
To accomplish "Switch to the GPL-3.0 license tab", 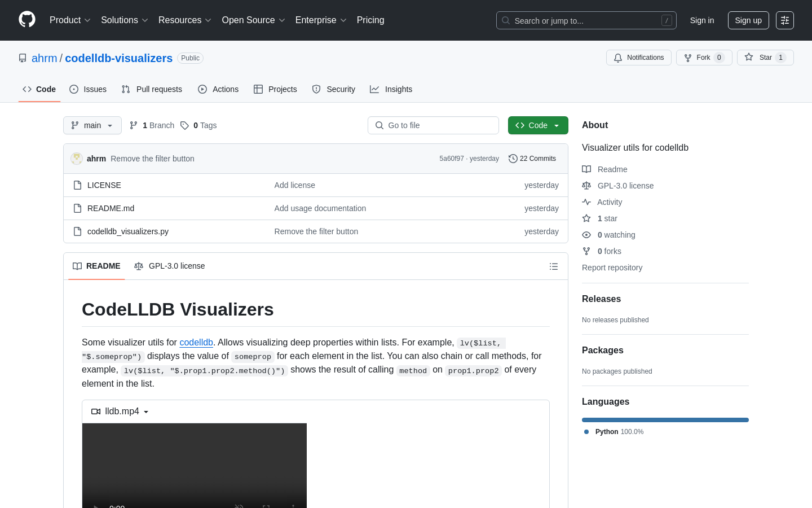I will (169, 266).
